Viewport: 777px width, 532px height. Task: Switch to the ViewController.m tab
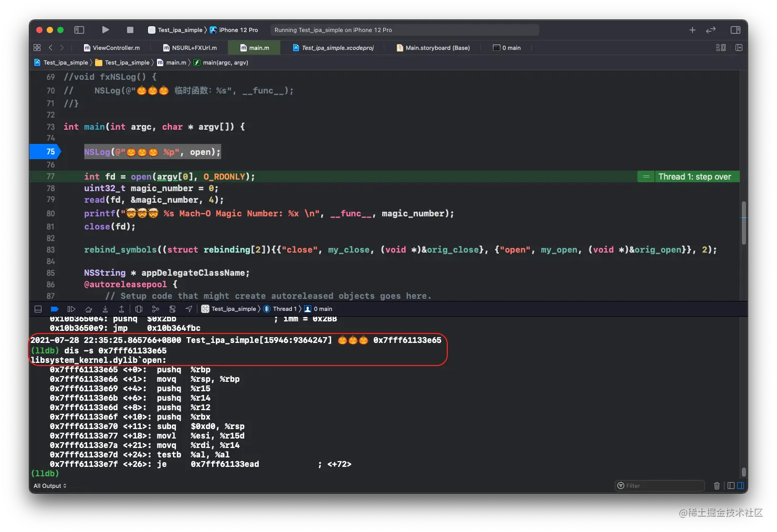(112, 48)
